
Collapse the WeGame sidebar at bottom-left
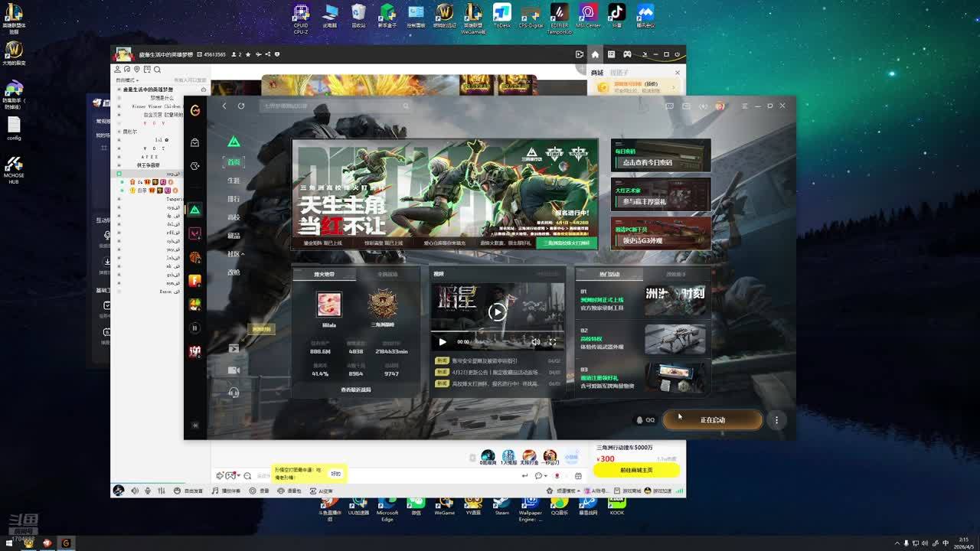click(195, 425)
